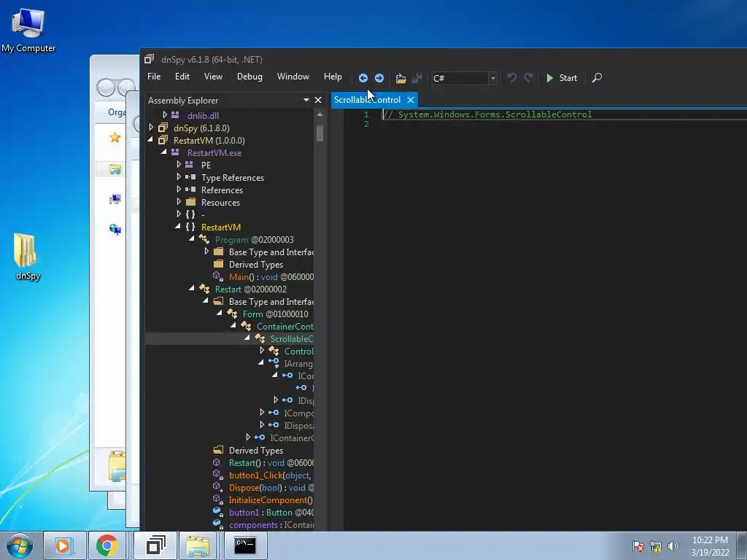
Task: Click the Assembly Explorer scroll up arrow
Action: click(320, 114)
